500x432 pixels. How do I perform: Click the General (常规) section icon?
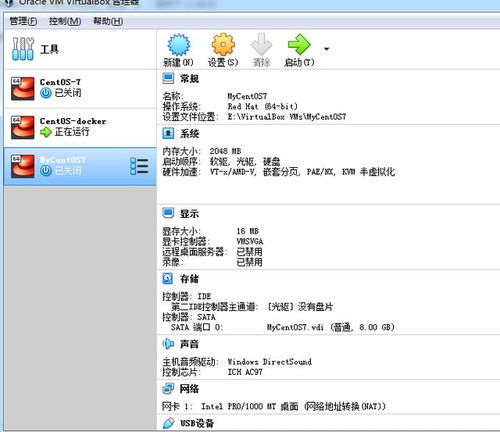(168, 78)
